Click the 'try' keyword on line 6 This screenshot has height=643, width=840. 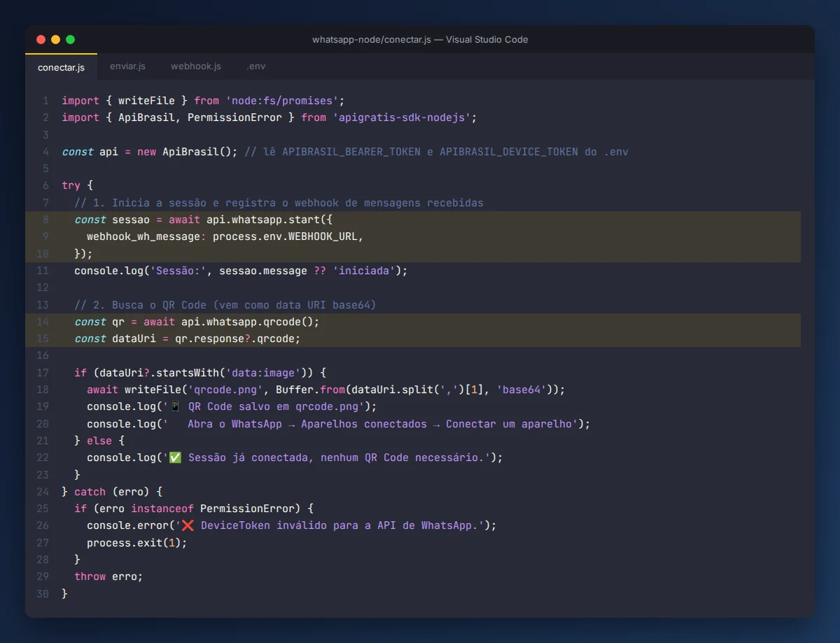click(71, 185)
